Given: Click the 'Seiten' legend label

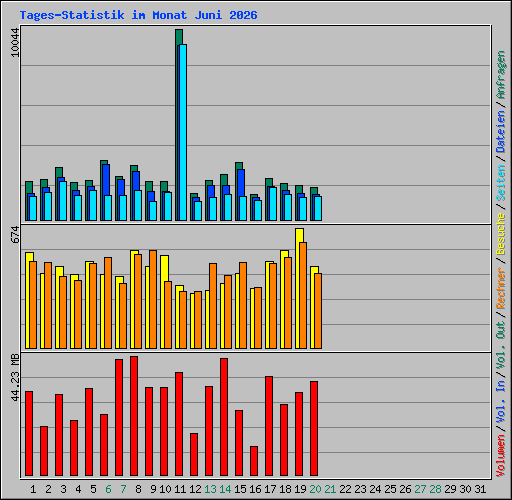Looking at the screenshot, I should pos(501,182).
